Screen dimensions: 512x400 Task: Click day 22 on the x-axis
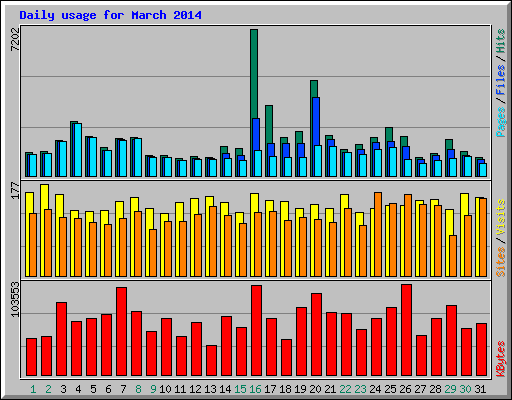point(345,389)
